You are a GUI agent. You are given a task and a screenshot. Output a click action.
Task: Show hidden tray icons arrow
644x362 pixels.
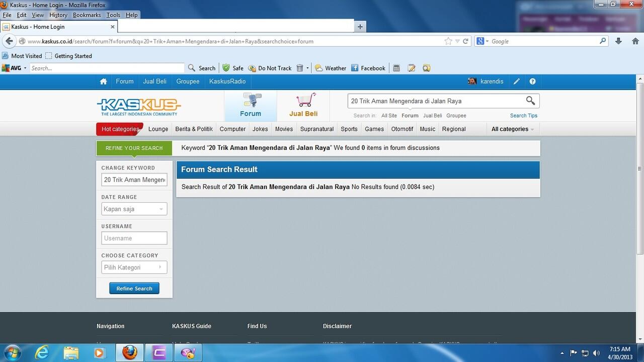[x=562, y=353]
